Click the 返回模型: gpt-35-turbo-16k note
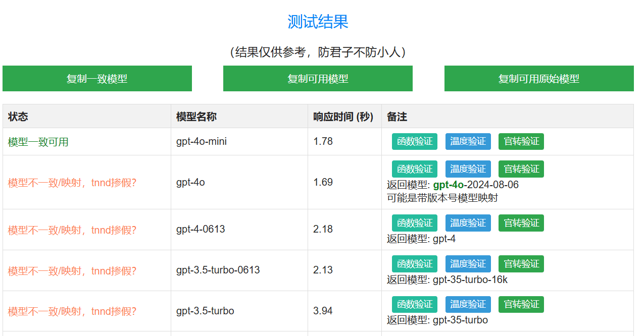This screenshot has height=336, width=644. tap(448, 279)
